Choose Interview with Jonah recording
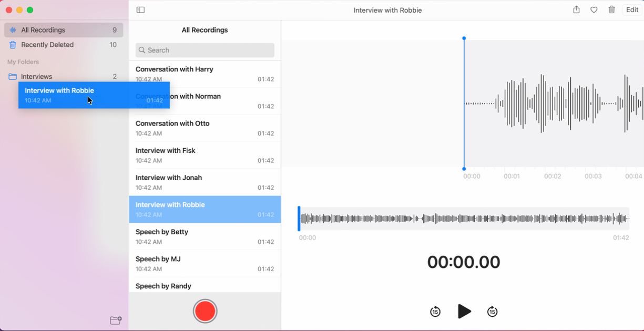The width and height of the screenshot is (644, 331). tap(205, 182)
